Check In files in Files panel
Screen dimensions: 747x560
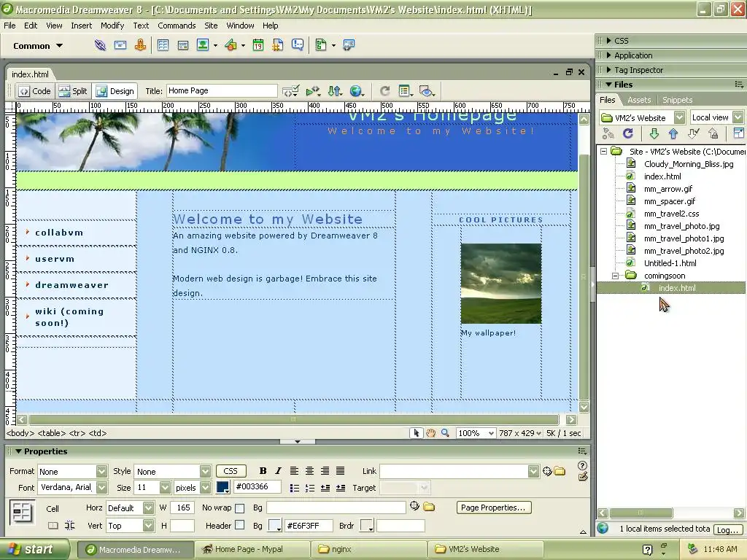point(713,134)
